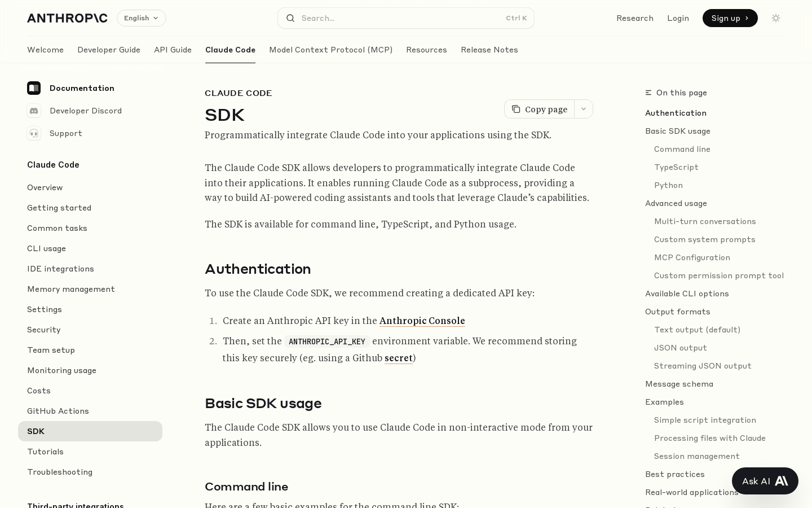This screenshot has height=508, width=812.
Task: Click the On this page list icon
Action: pos(648,93)
